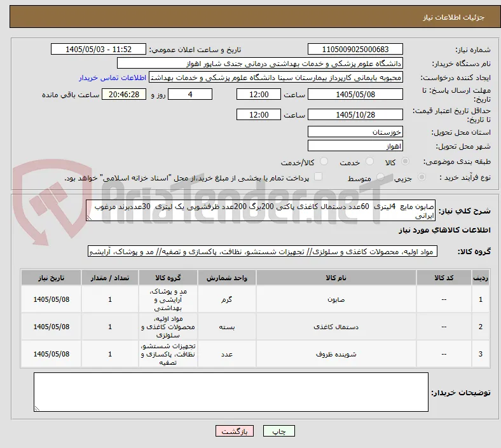The width and height of the screenshot is (501, 448).
Task: Click the مواد اولیه، محصولات کاغذی group cell
Action: tap(168, 327)
